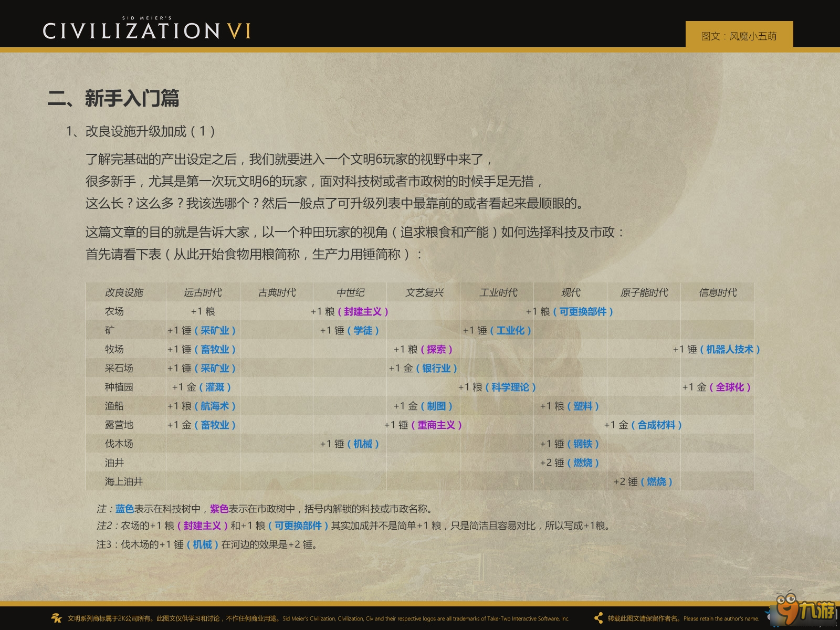Click 封建主义 in note 注2
840x630 pixels.
(202, 526)
